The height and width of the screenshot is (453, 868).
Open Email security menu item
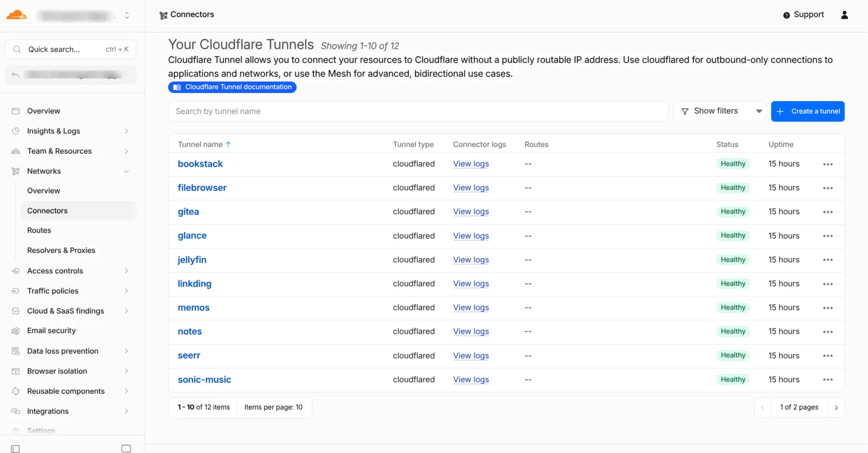(x=52, y=330)
